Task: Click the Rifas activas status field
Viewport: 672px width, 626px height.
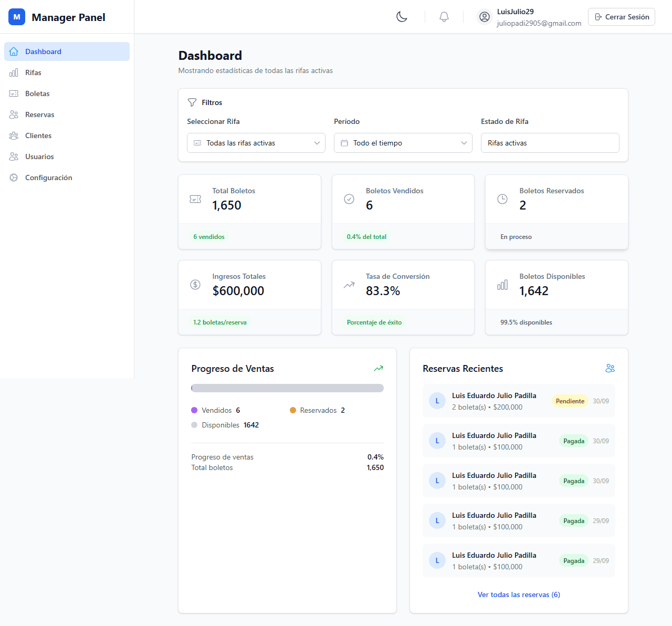Action: 550,143
